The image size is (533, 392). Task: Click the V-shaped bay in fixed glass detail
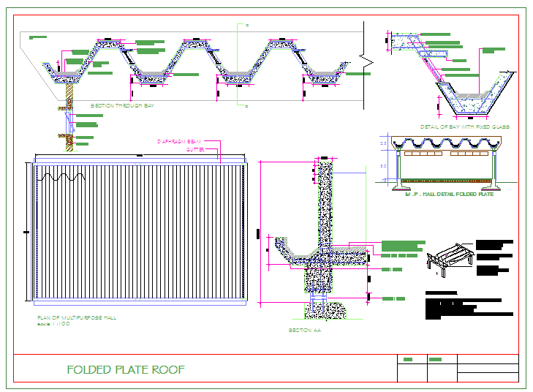pos(475,94)
